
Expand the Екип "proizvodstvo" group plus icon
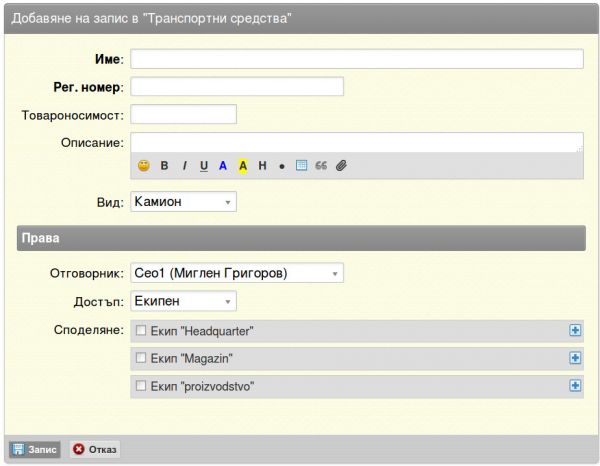click(x=575, y=385)
